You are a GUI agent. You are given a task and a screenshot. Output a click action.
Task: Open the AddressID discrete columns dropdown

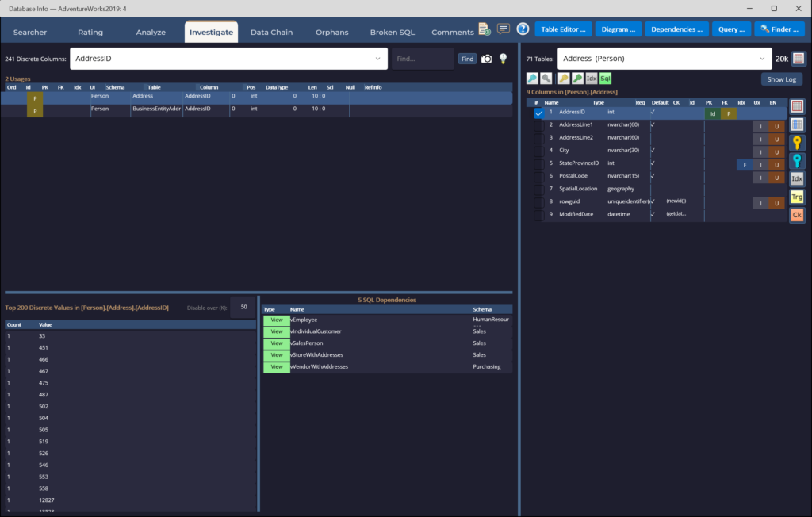228,59
